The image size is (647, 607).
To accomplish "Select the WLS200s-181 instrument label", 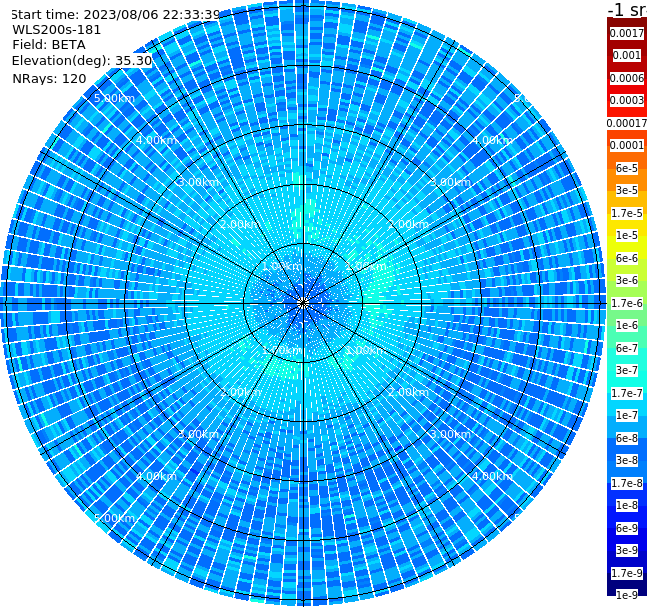I will 57,30.
